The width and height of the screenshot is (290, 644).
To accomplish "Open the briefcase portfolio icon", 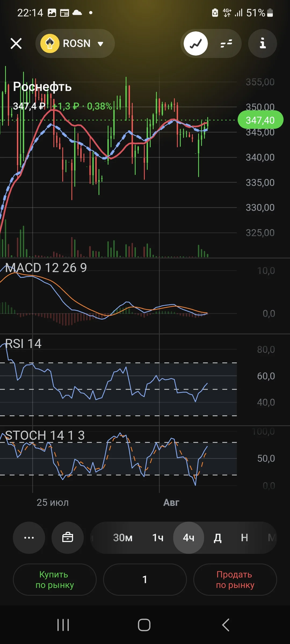I will point(68,538).
